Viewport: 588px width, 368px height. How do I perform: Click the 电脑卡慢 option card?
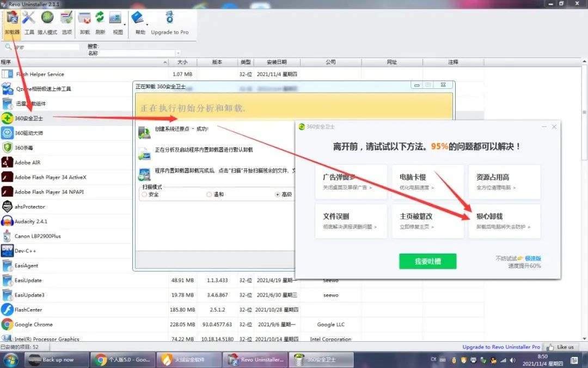pos(428,182)
